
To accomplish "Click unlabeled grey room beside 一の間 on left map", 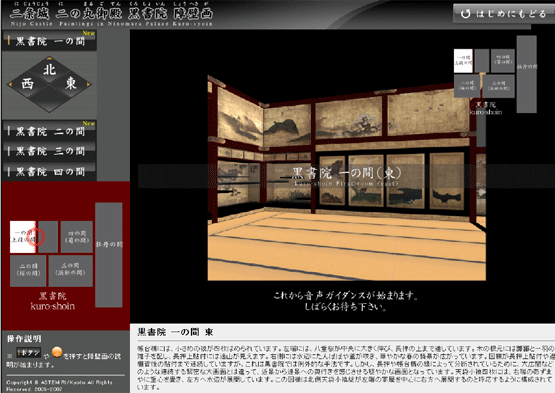I will [48, 237].
